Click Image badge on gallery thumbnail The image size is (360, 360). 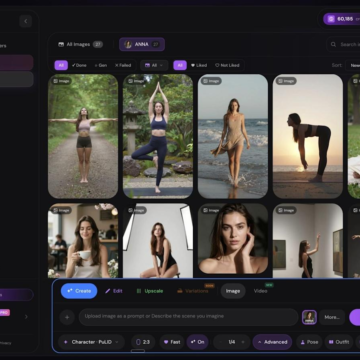pyautogui.click(x=286, y=210)
